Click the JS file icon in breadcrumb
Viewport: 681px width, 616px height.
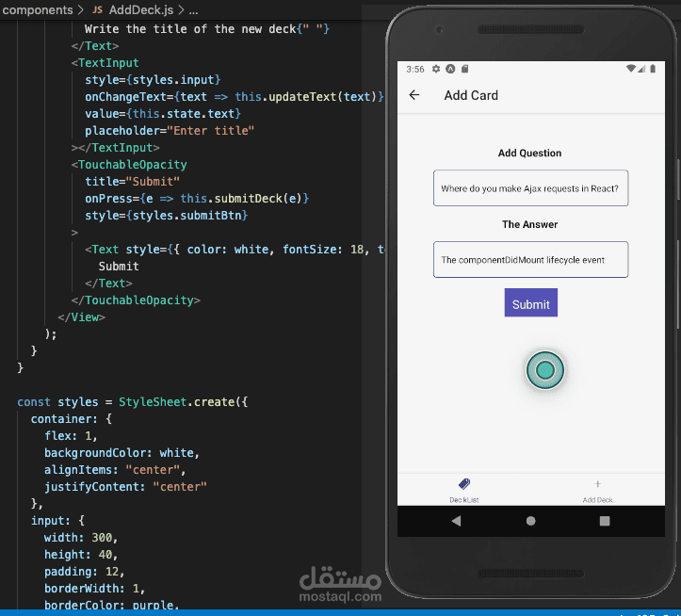pyautogui.click(x=98, y=9)
